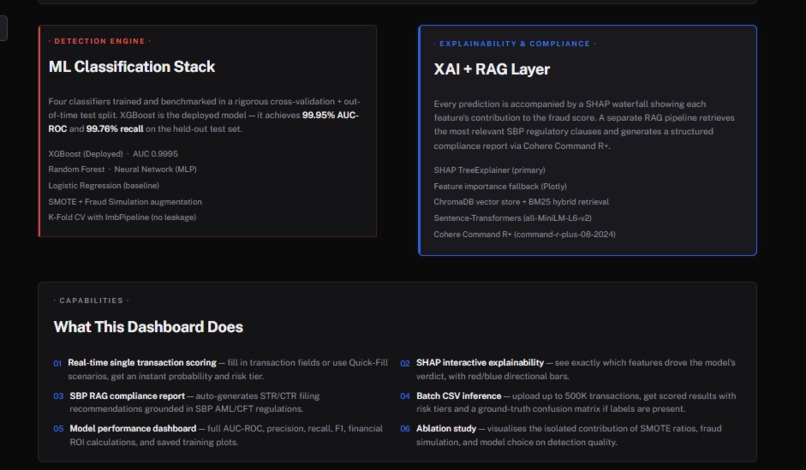Image resolution: width=806 pixels, height=470 pixels.
Task: Select SMOTE + Fraud Simulation augmentation line
Action: point(125,202)
